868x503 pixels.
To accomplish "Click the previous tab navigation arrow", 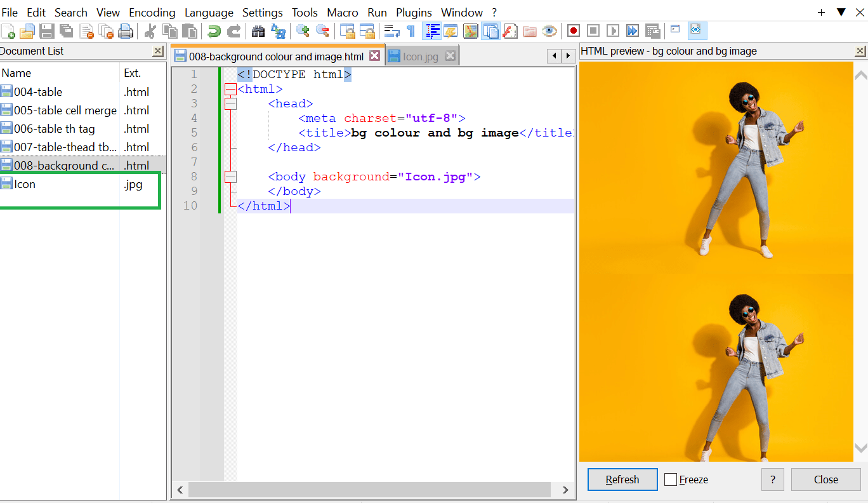I will pos(553,56).
